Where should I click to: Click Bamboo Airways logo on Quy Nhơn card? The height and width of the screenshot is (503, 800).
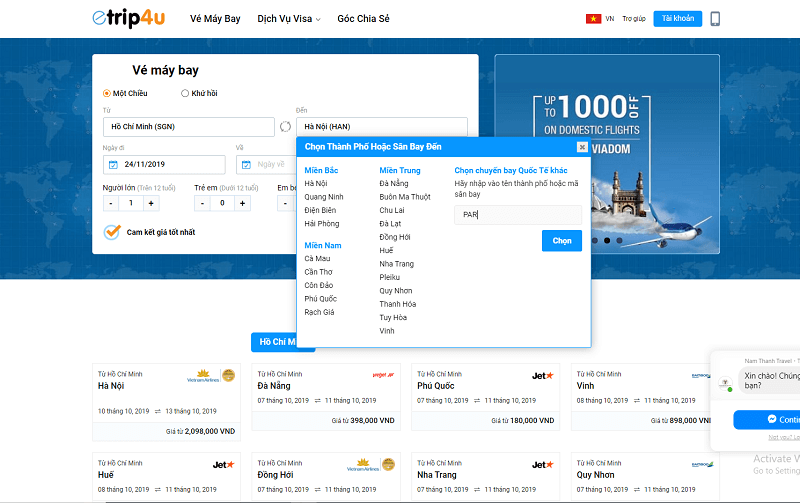pyautogui.click(x=702, y=465)
